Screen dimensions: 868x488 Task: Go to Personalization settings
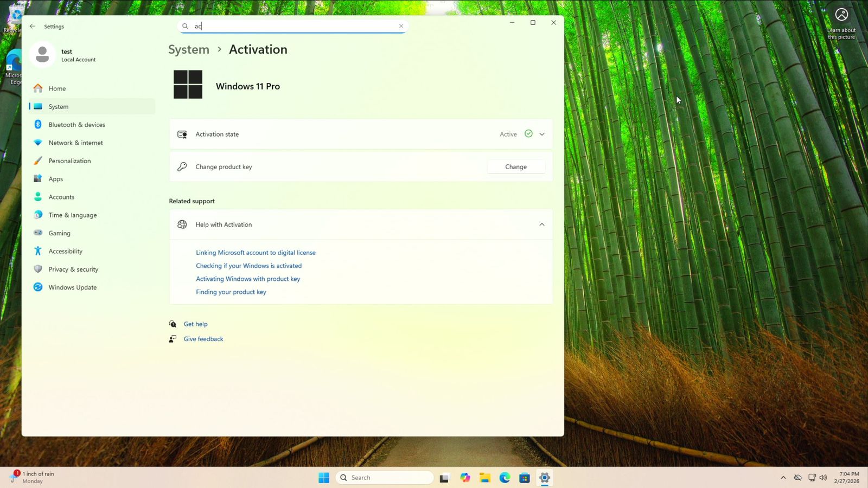pos(69,161)
